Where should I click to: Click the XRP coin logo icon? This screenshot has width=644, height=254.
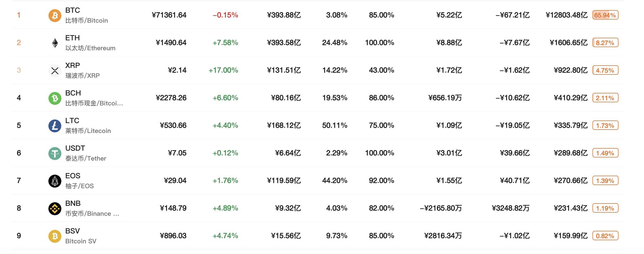55,71
